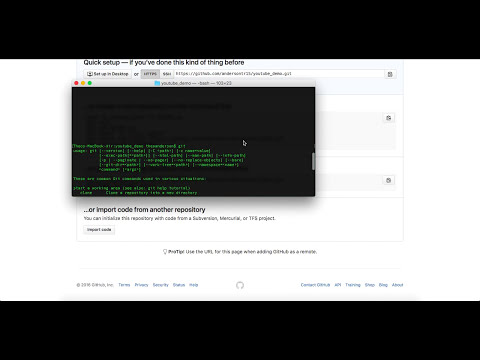480x360 pixels.
Task: Click the 'Quick setup' heading text
Action: (x=164, y=62)
